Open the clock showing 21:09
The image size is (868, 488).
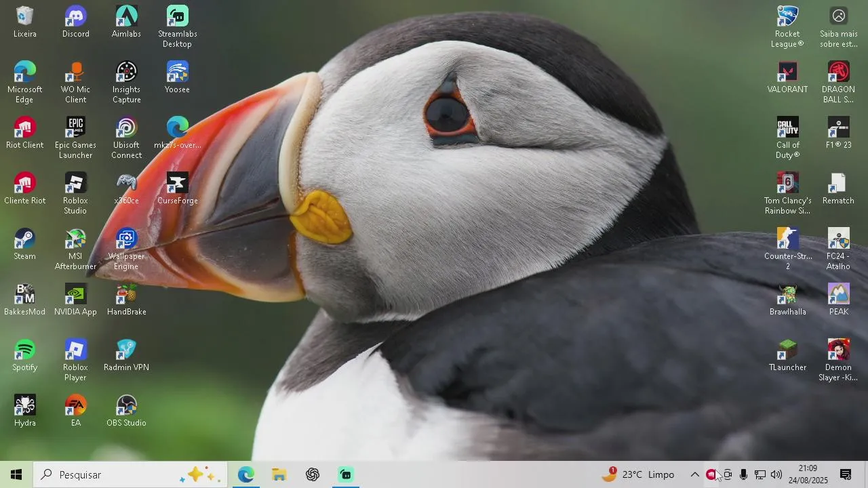(808, 474)
